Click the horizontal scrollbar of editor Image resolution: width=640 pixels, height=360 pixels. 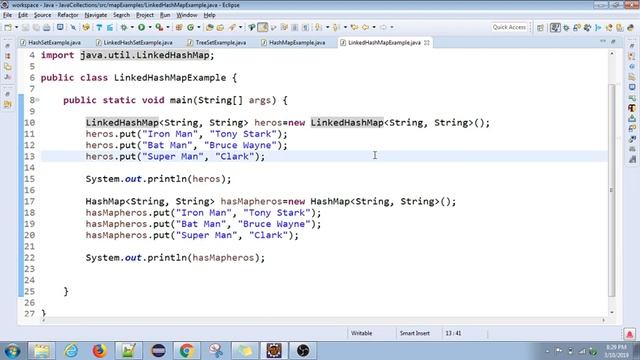click(x=322, y=320)
